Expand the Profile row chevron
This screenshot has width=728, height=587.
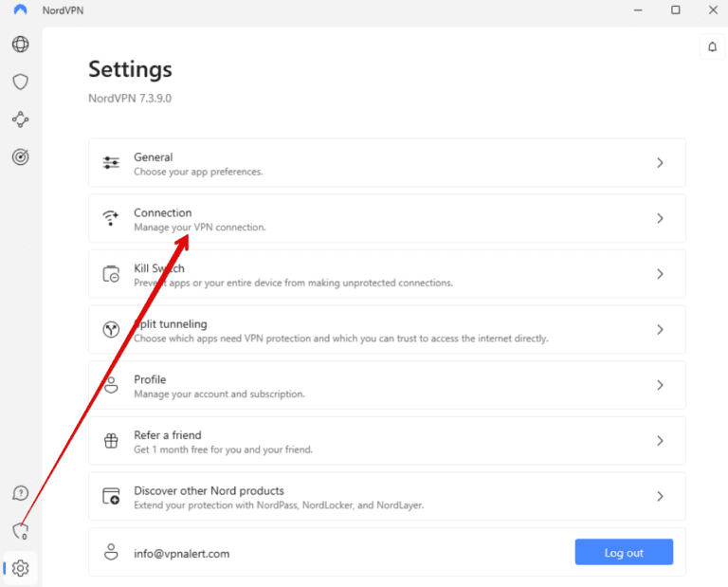(x=661, y=385)
